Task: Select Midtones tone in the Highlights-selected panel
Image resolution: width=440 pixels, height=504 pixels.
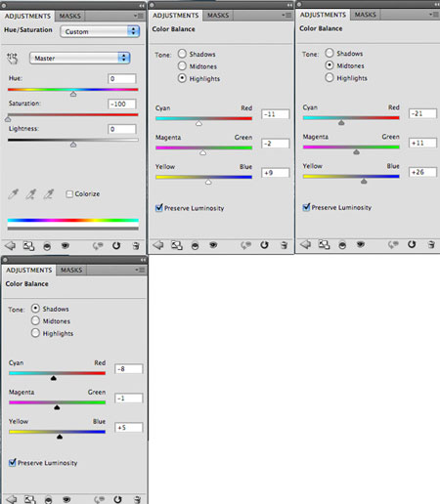Action: click(x=182, y=65)
